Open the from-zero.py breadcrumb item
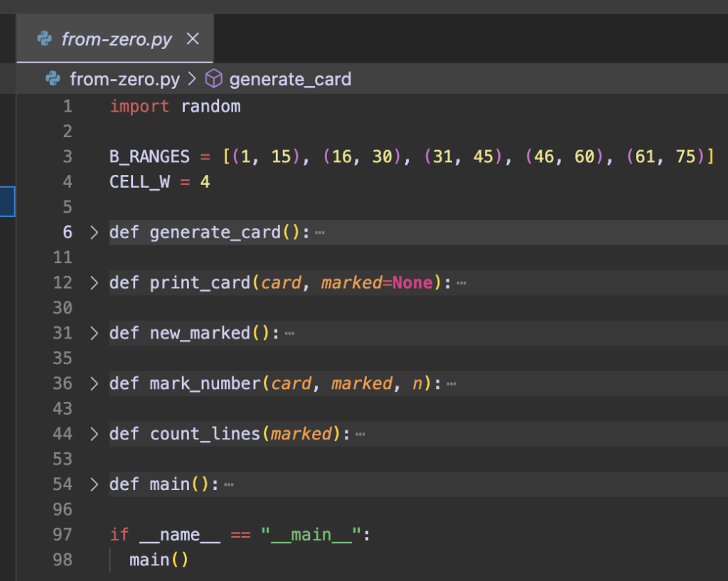The width and height of the screenshot is (728, 581). (124, 79)
